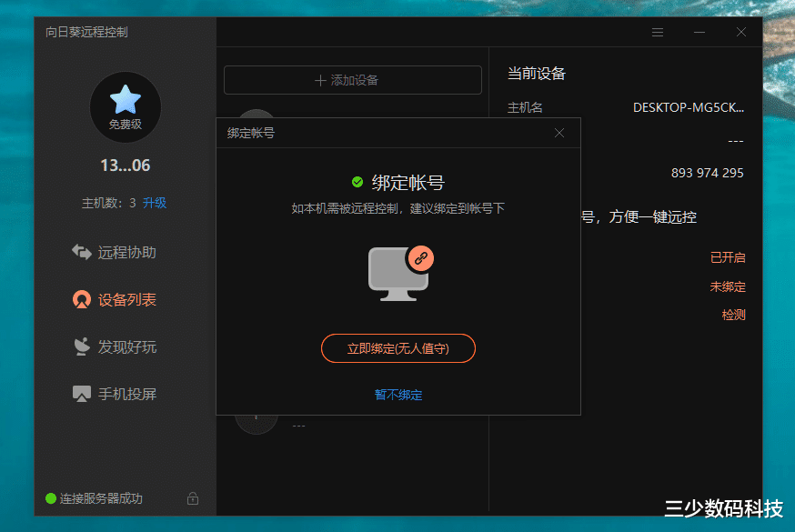This screenshot has height=532, width=795.
Task: Click 立即绑定(无人值守) button
Action: point(398,348)
